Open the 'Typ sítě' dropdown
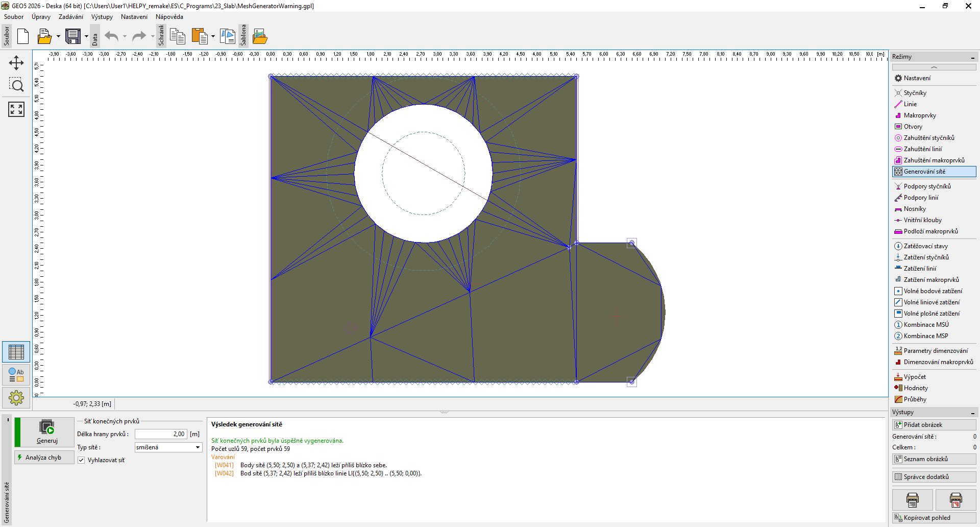The image size is (980, 527). coord(168,447)
